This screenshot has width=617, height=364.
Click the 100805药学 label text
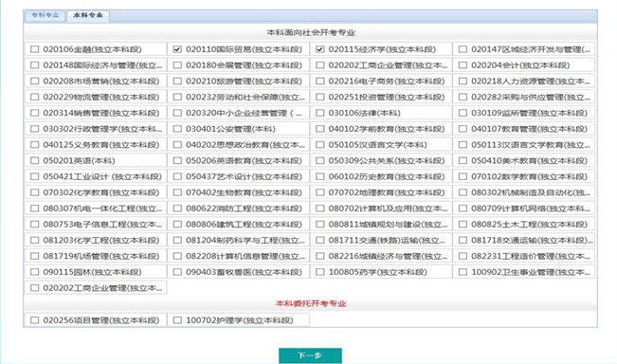tap(378, 272)
